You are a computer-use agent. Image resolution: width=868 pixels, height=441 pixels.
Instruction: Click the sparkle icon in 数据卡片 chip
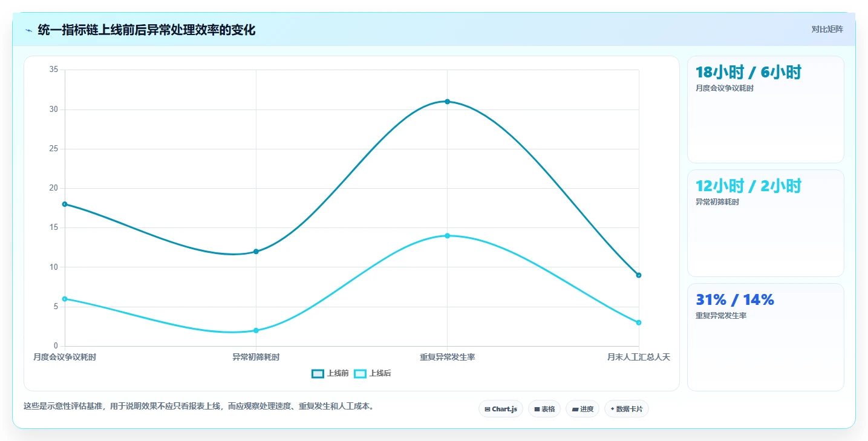click(612, 409)
